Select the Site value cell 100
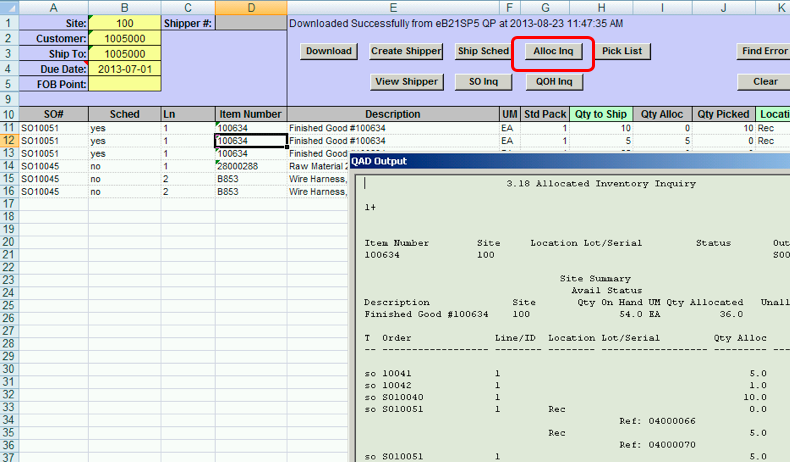790x462 pixels. click(125, 23)
